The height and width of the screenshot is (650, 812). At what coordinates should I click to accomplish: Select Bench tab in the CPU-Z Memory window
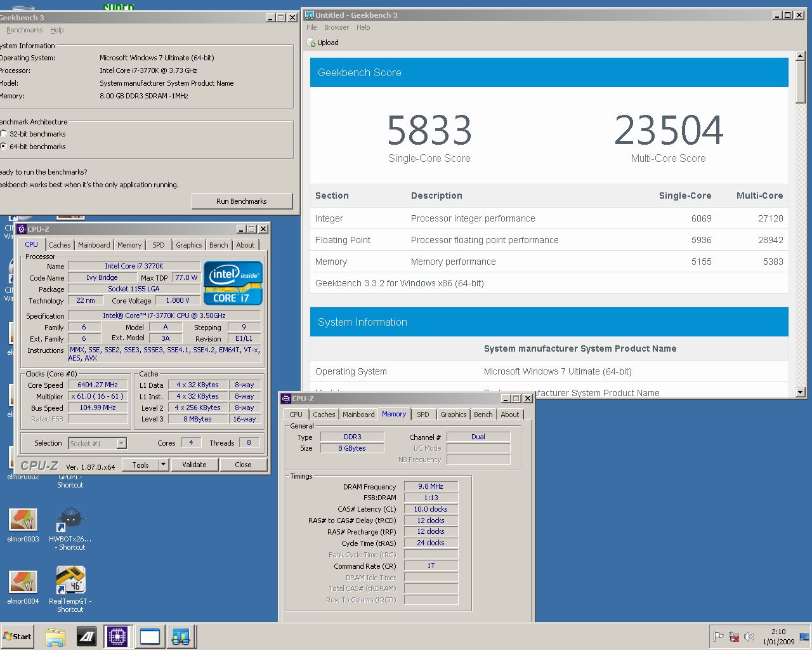[x=483, y=415]
